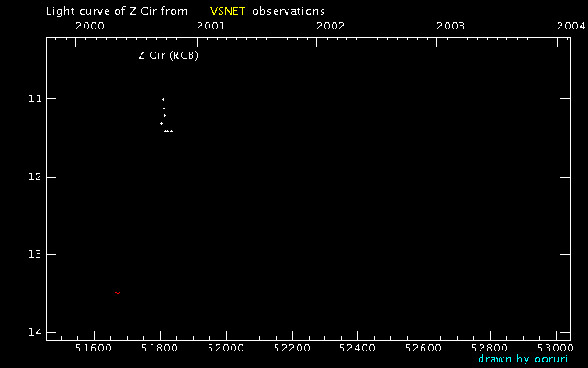Click the 2003 year label on top axis
This screenshot has height=368, width=588.
click(x=451, y=26)
